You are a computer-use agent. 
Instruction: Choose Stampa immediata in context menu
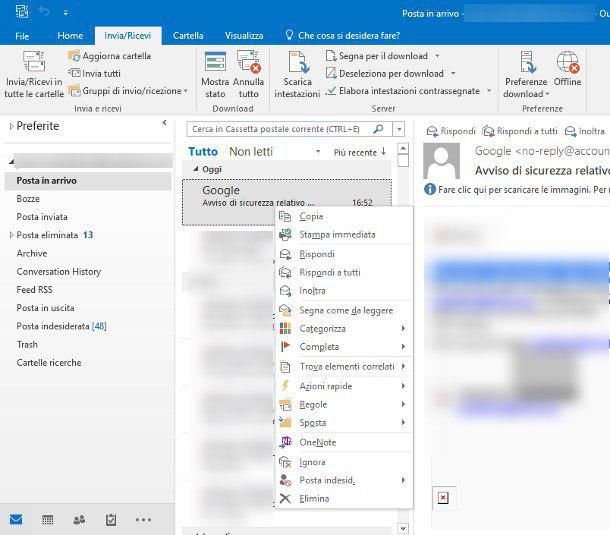click(344, 234)
